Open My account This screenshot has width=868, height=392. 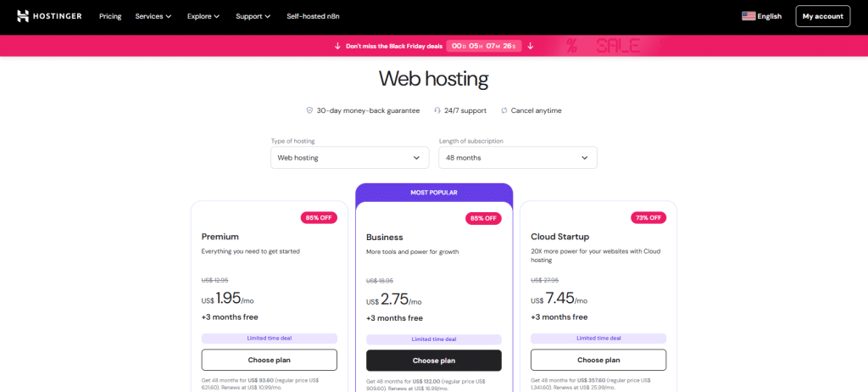pos(822,16)
